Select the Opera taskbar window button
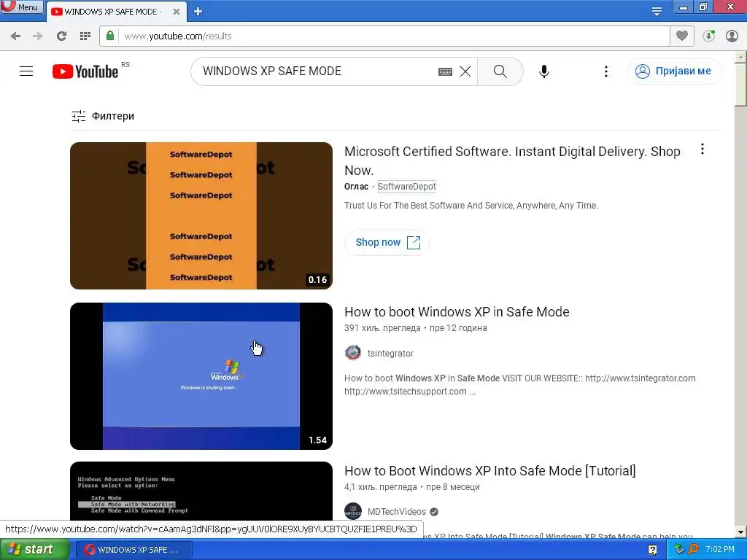 [x=134, y=550]
